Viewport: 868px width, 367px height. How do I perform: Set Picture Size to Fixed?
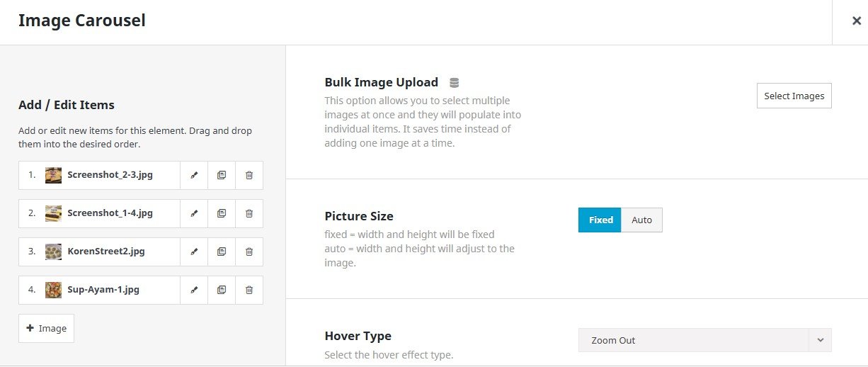(600, 220)
